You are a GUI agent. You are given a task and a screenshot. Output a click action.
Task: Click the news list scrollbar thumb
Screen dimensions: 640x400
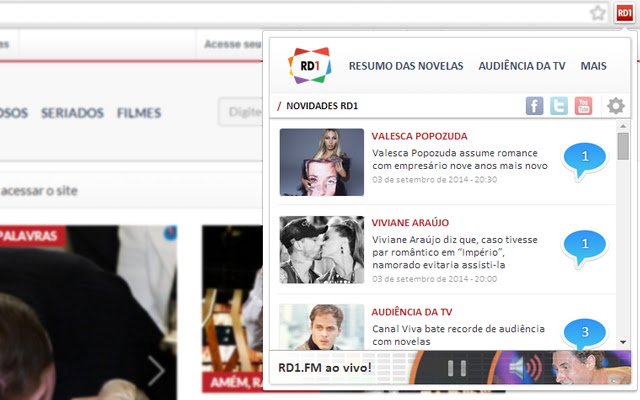click(x=623, y=147)
